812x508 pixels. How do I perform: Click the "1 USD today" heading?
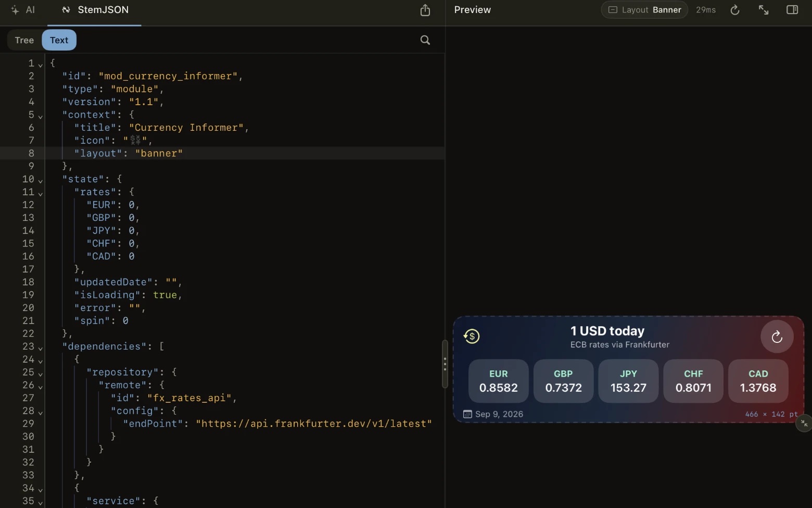[607, 331]
